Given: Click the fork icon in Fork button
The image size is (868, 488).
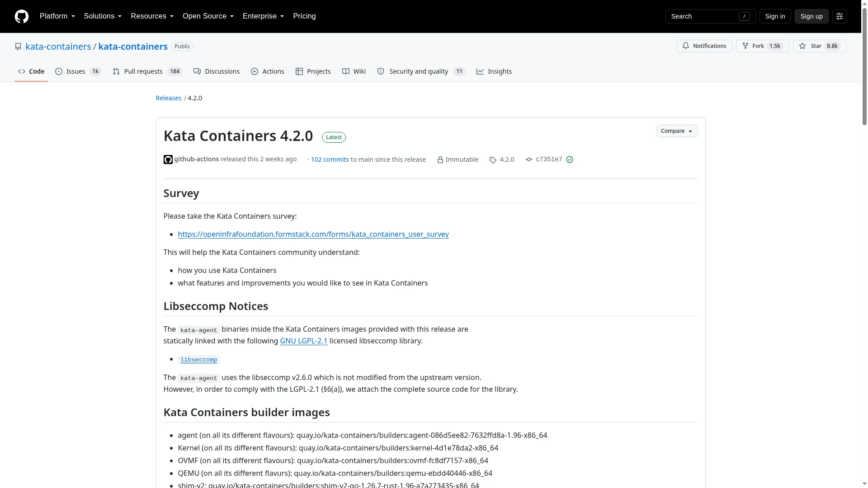Looking at the screenshot, I should [x=745, y=46].
